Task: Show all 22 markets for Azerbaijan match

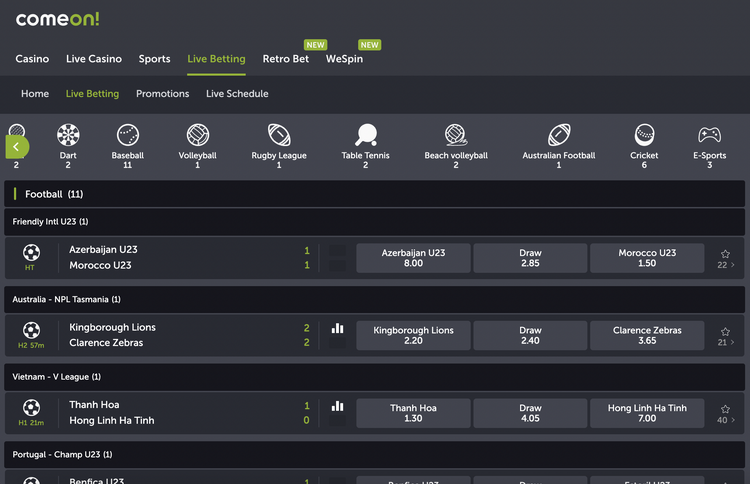Action: pos(726,265)
